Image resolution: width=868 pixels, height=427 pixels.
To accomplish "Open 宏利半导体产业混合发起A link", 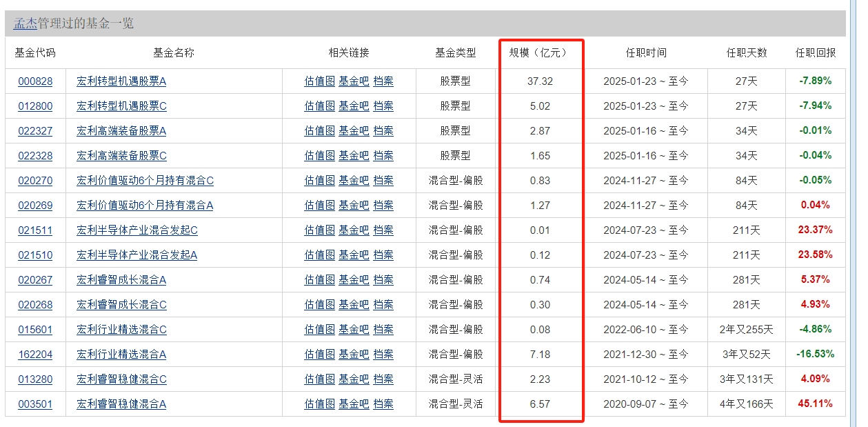I will 137,255.
